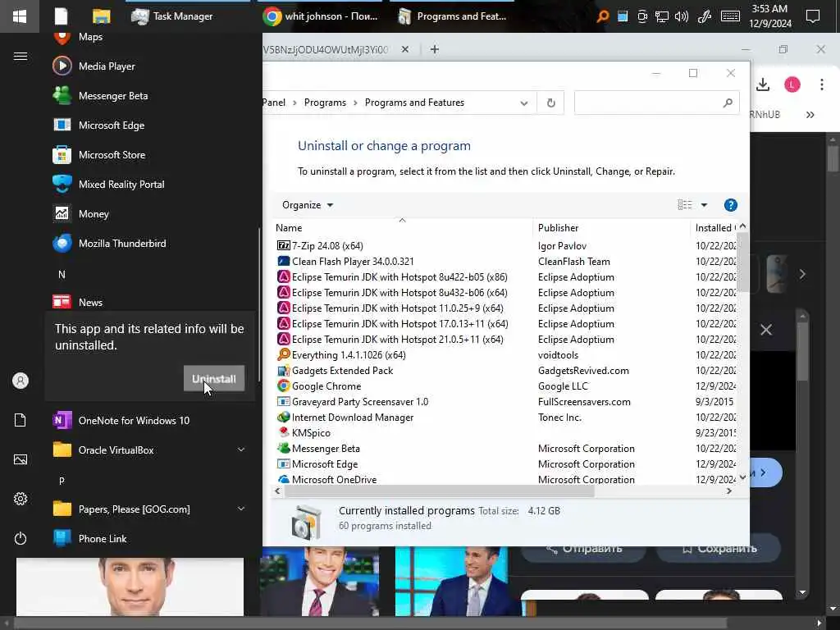Click the Start menu user account icon
Viewport: 840px width, 630px height.
coord(21,381)
